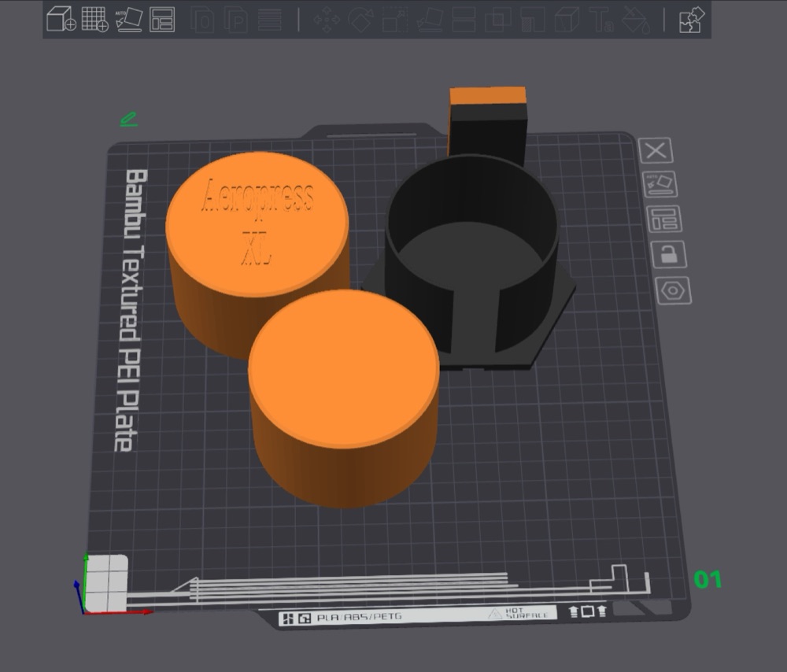Auto orient objects from the top toolbar

(x=129, y=19)
